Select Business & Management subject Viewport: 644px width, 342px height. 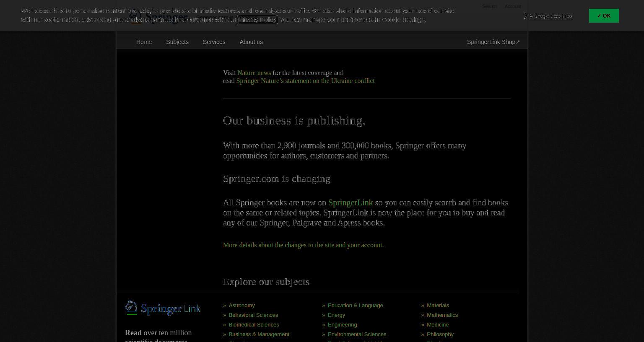[259, 334]
